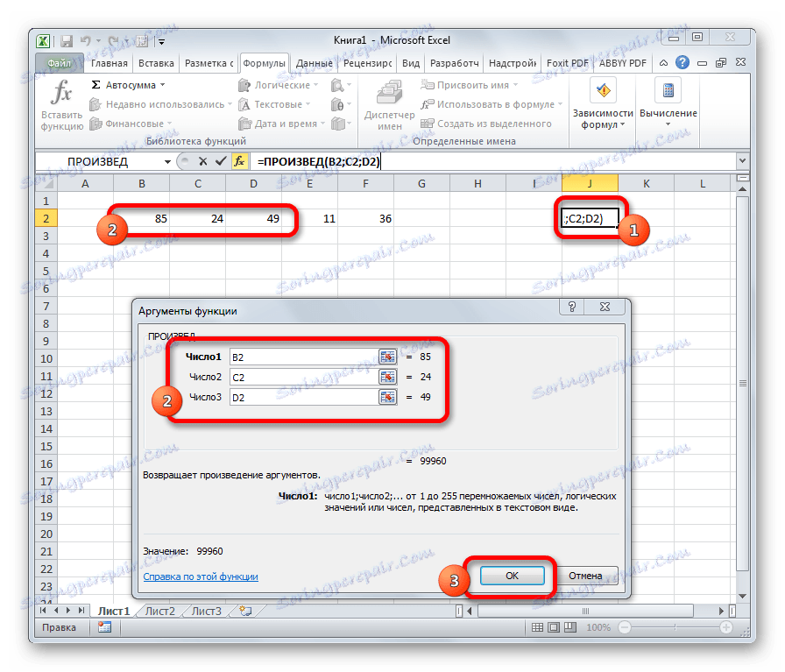Click the horizontal scrollbar track
This screenshot has height=672, width=785.
[x=595, y=611]
